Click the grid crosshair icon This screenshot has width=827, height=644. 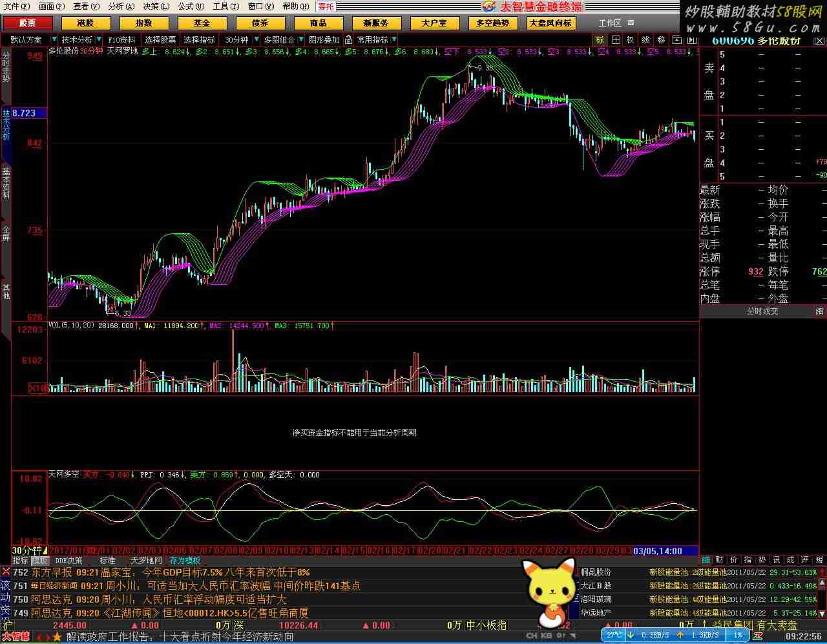point(616,40)
